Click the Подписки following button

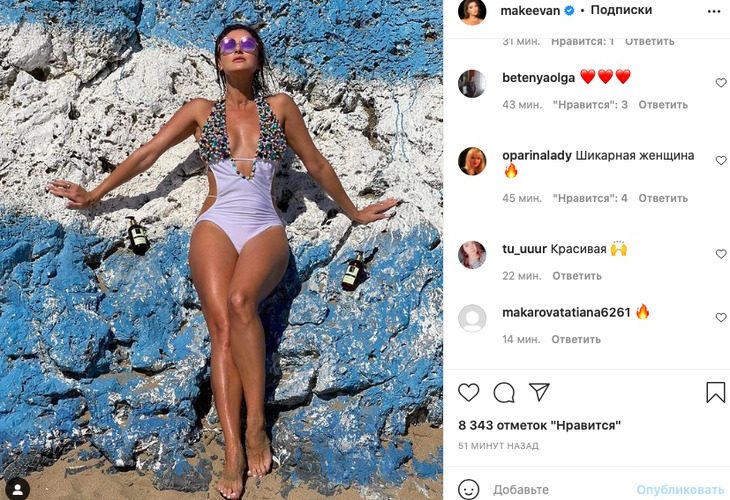(x=621, y=10)
